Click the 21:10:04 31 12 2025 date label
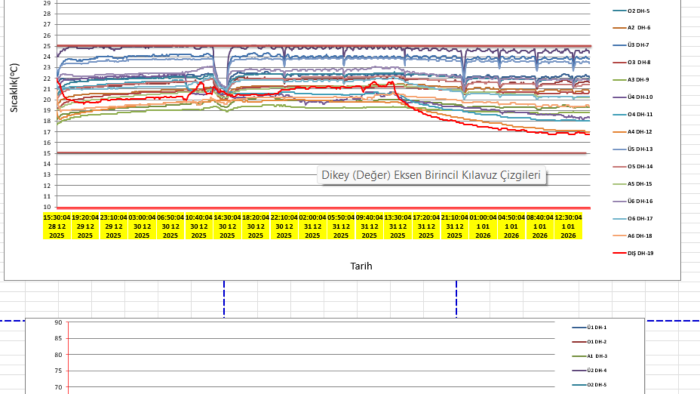This screenshot has height=394, width=700. click(454, 226)
